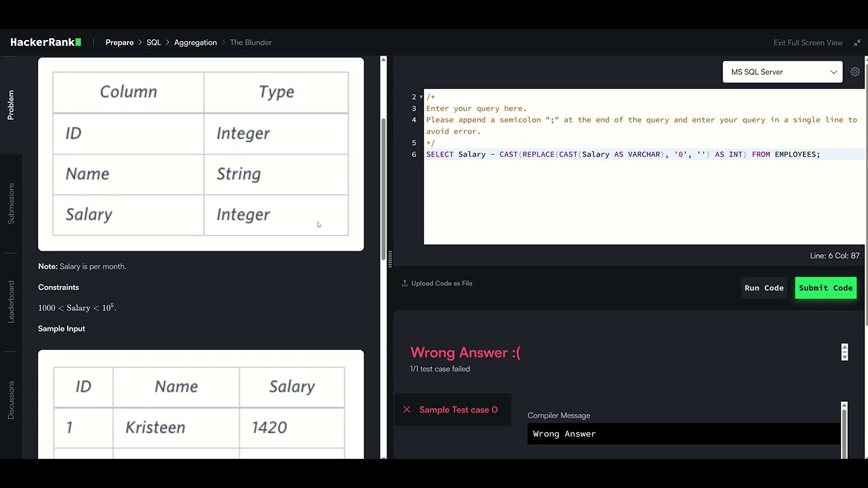Click the '1/1 test case failed' text
Viewport: 868px width, 488px height.
[x=440, y=369]
